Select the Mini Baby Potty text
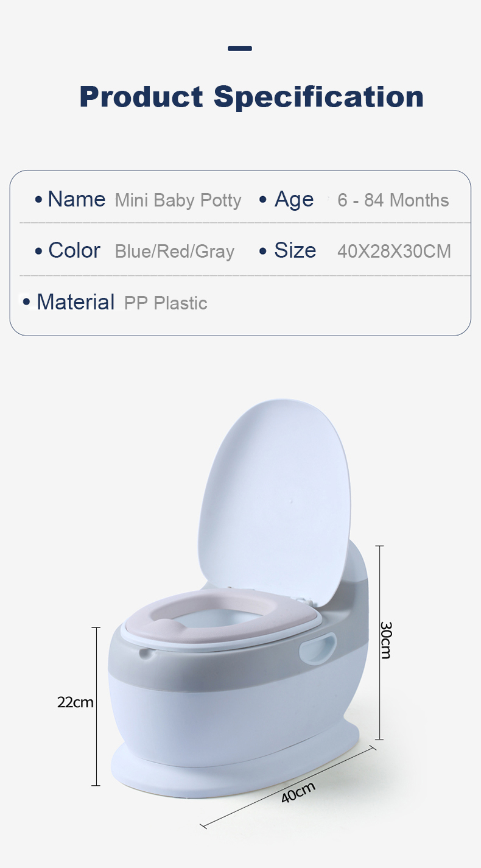Screen dimensions: 481x868 (178, 200)
